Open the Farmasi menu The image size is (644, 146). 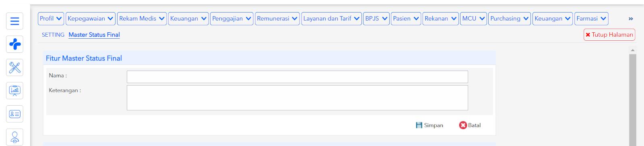click(591, 19)
